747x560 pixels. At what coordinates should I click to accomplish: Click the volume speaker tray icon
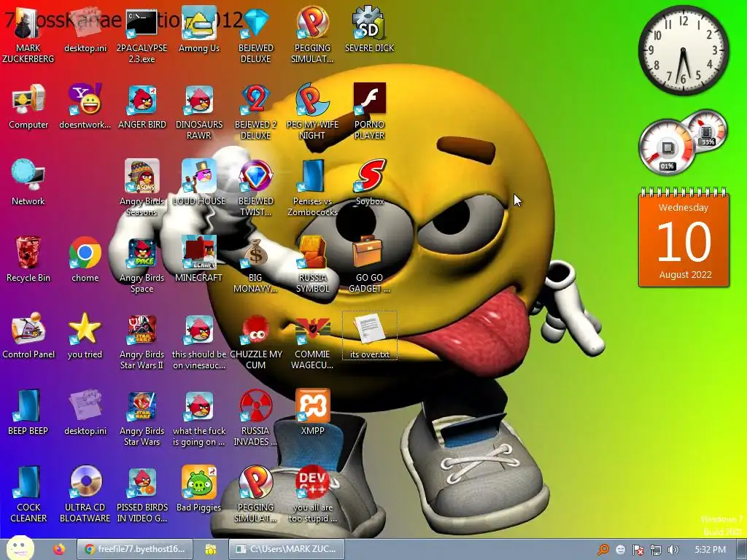pyautogui.click(x=673, y=550)
